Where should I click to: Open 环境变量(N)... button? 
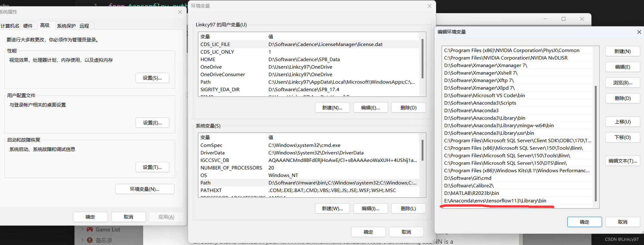tap(145, 189)
